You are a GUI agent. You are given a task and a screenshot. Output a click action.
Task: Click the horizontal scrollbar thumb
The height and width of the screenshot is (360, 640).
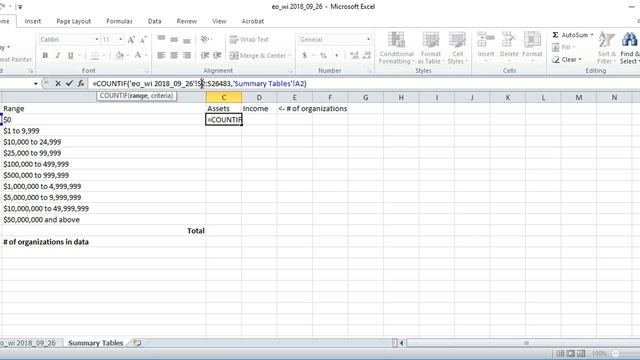point(526,343)
